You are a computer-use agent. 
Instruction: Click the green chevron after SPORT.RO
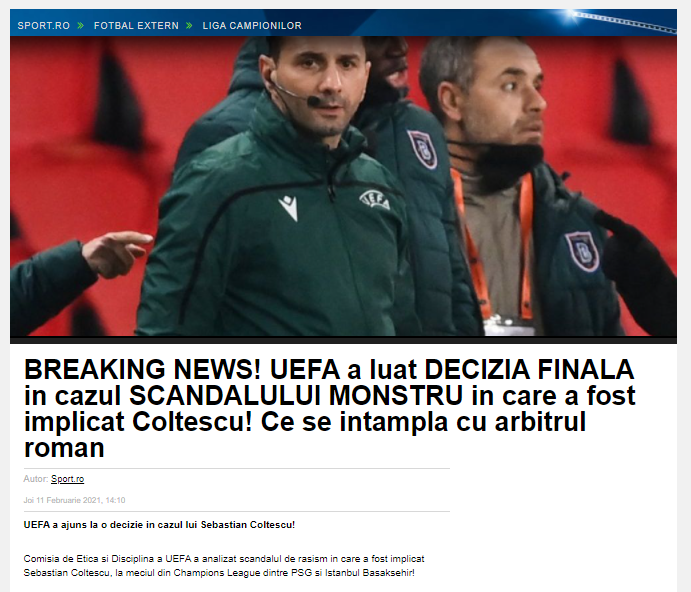[x=81, y=26]
